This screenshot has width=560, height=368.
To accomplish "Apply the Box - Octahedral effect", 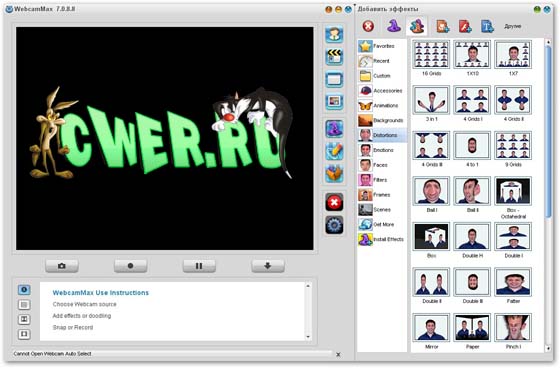I will (x=513, y=191).
